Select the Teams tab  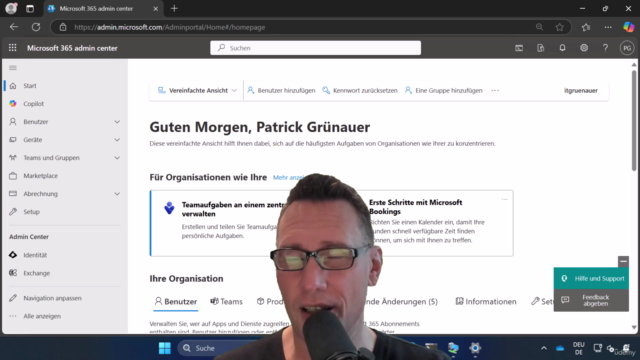click(x=226, y=302)
